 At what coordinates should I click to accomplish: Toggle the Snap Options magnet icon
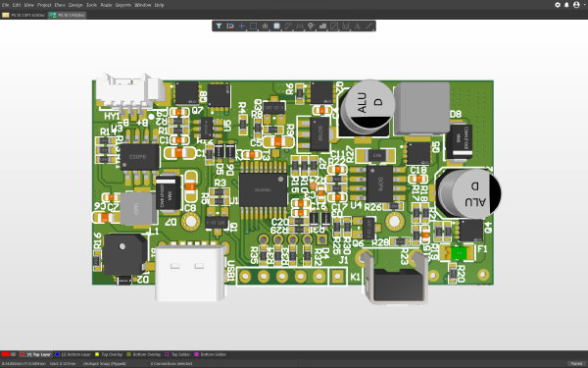230,26
